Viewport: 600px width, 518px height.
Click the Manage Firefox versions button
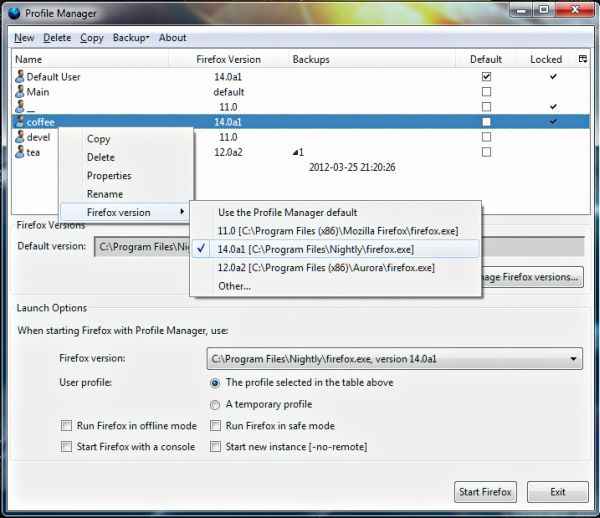coord(532,277)
